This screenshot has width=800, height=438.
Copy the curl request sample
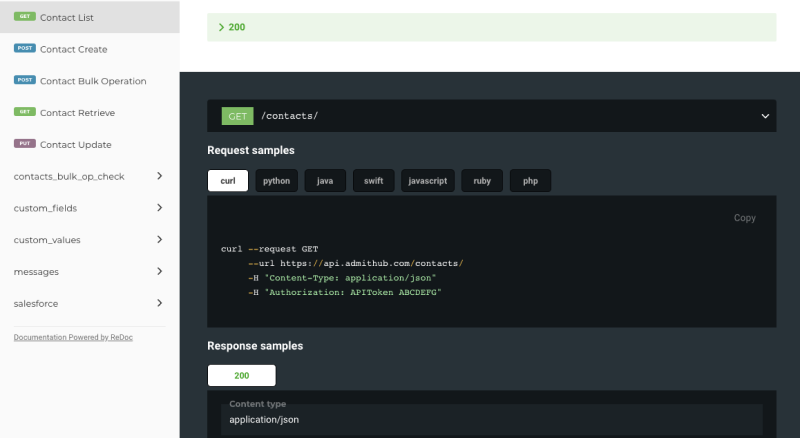(x=744, y=218)
